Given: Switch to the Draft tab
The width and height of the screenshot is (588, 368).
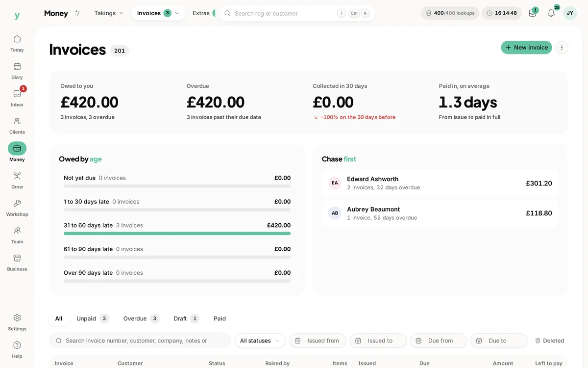Looking at the screenshot, I should tap(186, 318).
